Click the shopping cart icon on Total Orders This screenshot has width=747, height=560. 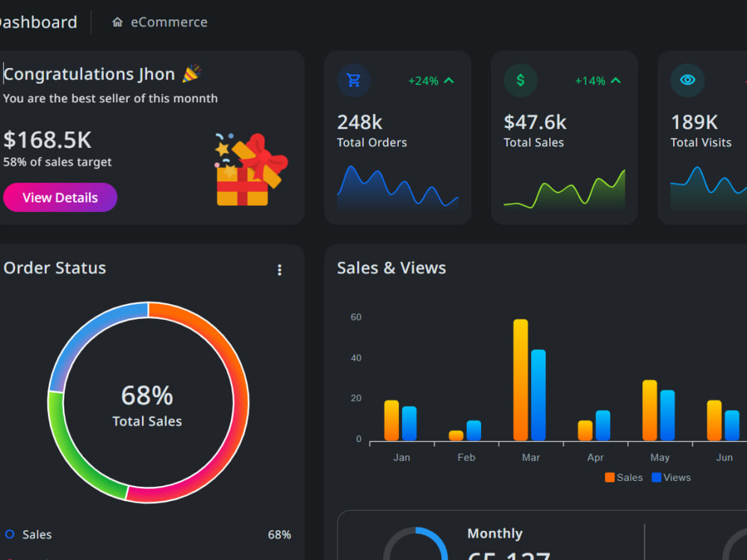[x=353, y=80]
